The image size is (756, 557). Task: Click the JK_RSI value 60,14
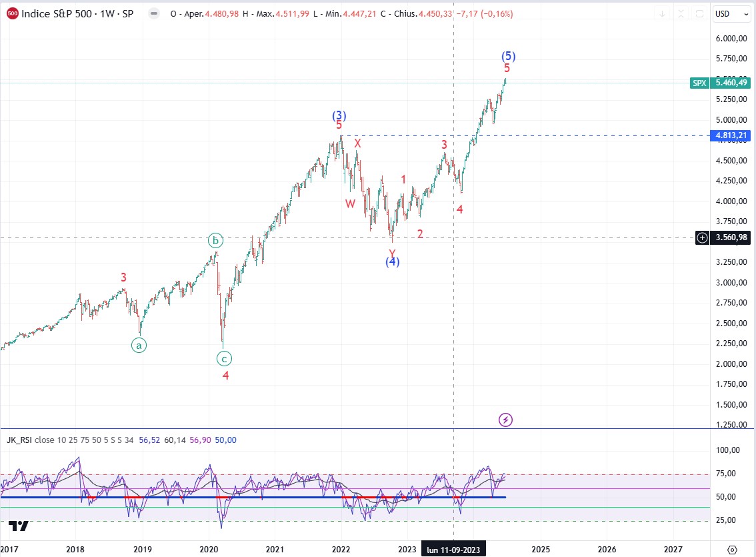point(175,440)
